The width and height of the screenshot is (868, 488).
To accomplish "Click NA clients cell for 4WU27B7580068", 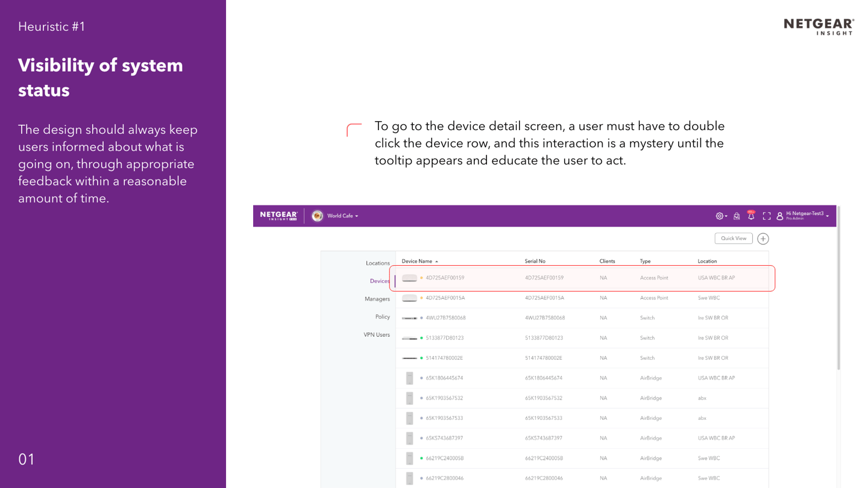I will pos(603,318).
